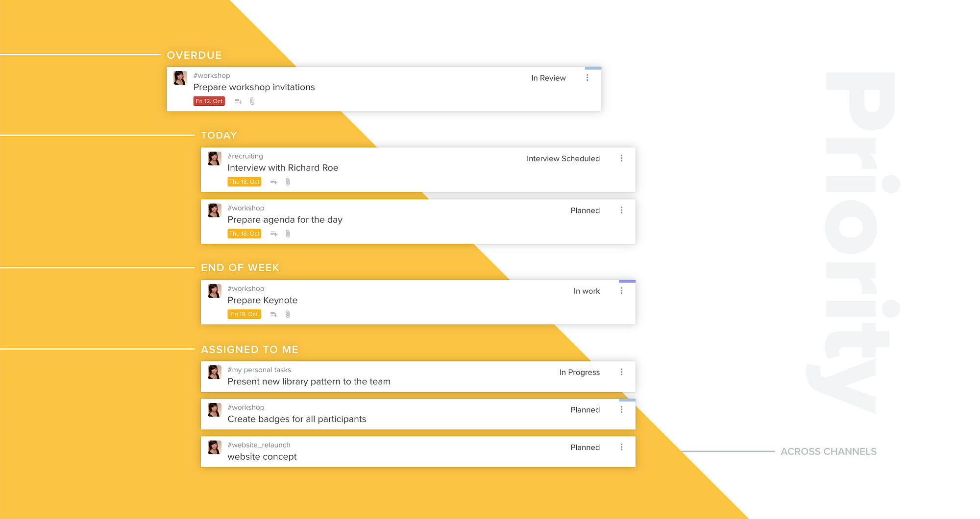980x519 pixels.
Task: Open #workshop channel from Create badges task
Action: coord(246,407)
